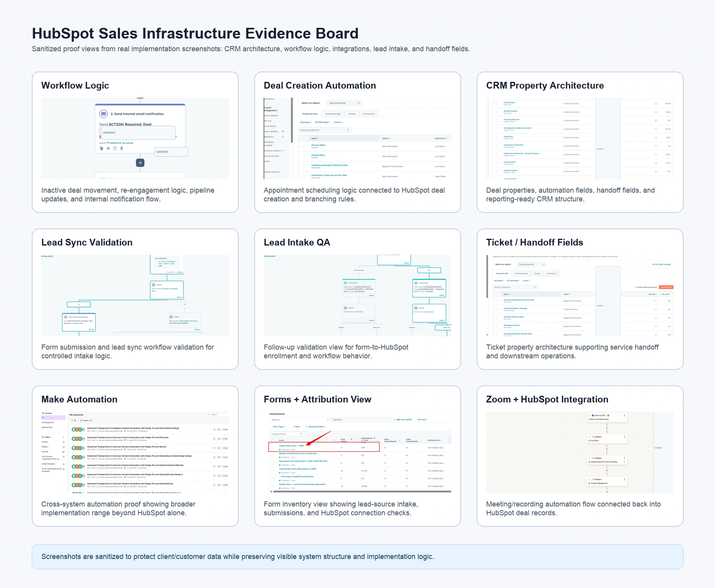Click the Name sort arrows in the Deal properties table
This screenshot has width=715, height=588.
tap(318, 138)
